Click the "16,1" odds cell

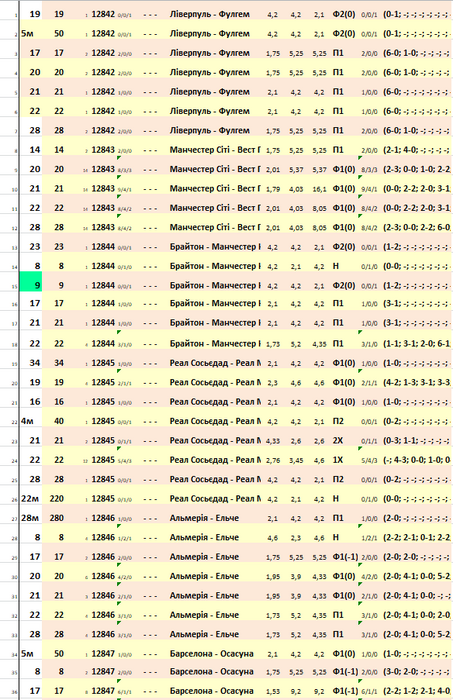(x=320, y=189)
